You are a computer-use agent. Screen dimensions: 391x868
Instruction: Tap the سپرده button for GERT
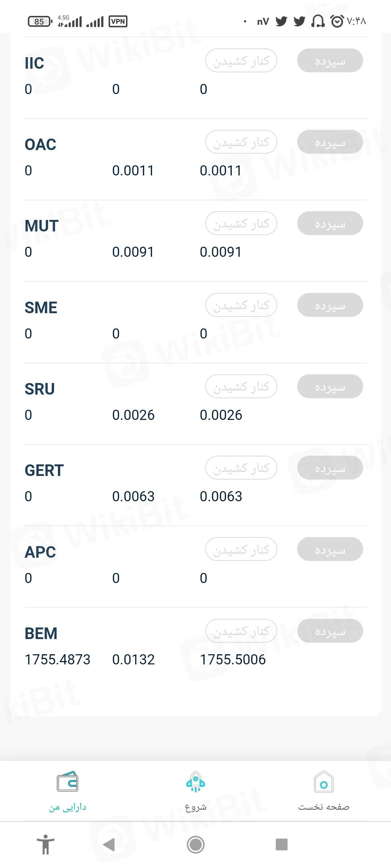tap(330, 468)
